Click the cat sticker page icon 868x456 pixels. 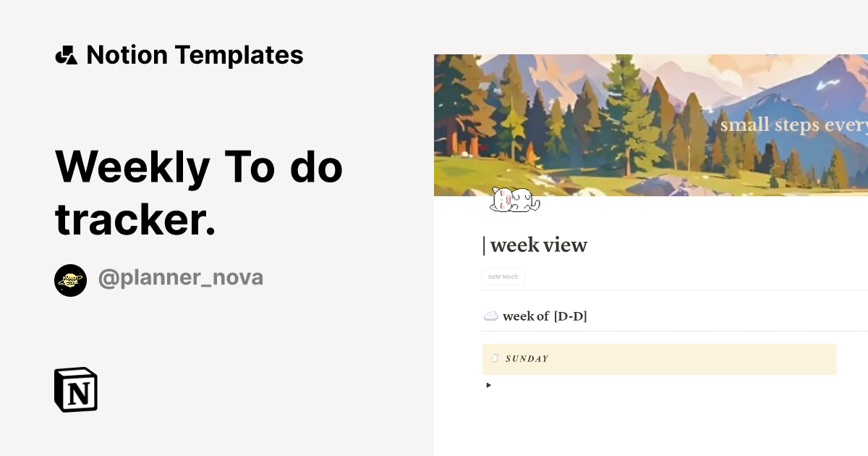pyautogui.click(x=515, y=201)
